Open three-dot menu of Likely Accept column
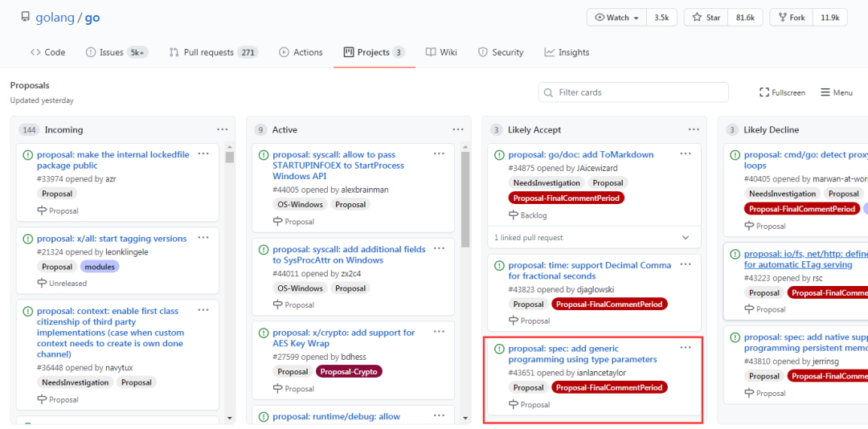 click(x=694, y=129)
